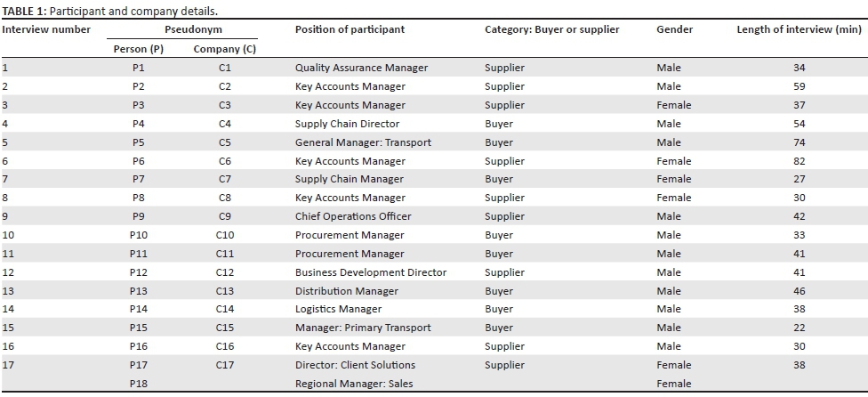
Task: Select the "Quality Assurance Manager" cell
Action: (x=361, y=68)
